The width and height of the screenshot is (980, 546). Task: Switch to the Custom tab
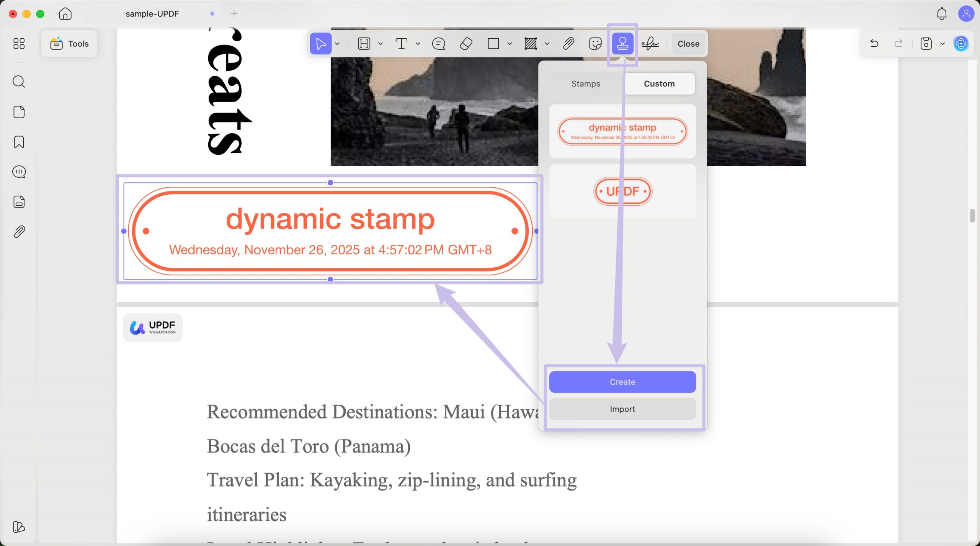[659, 83]
